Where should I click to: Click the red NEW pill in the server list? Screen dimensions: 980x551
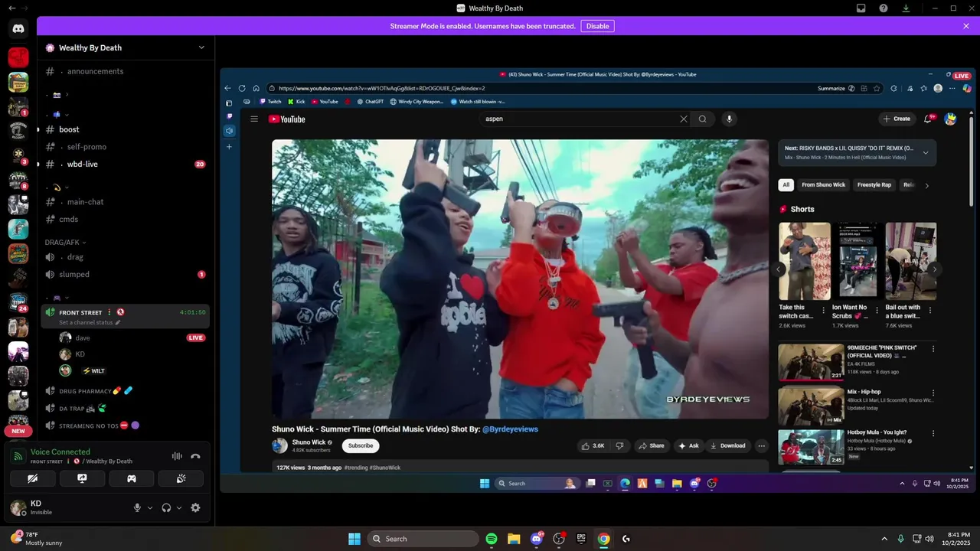pos(18,431)
